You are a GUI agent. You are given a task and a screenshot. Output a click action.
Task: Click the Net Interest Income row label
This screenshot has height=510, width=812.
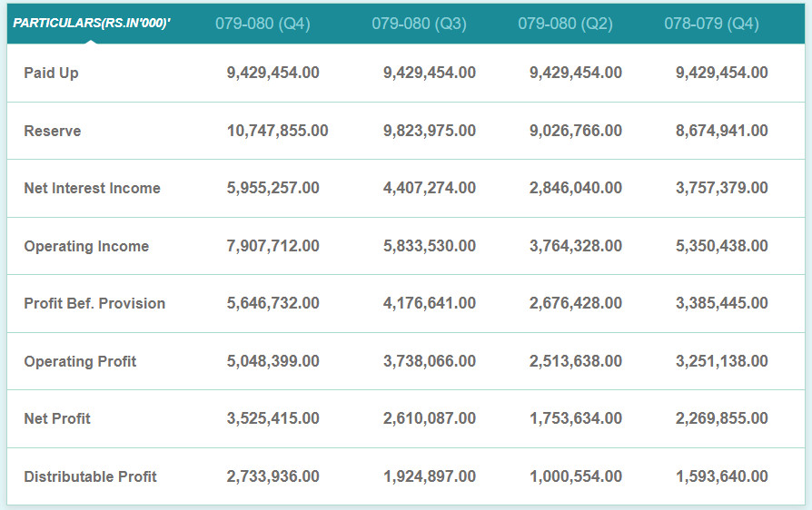tap(92, 188)
